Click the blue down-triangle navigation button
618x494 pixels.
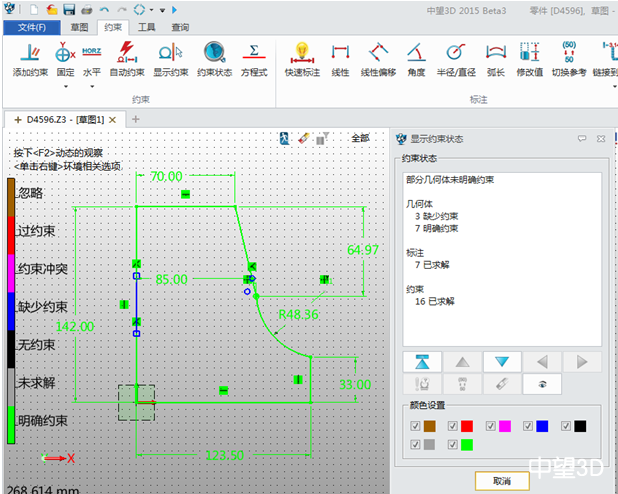click(x=502, y=361)
